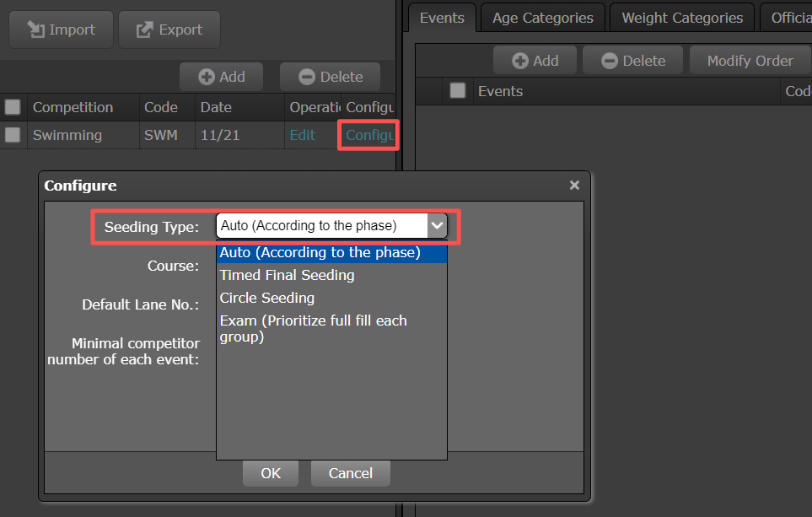Image resolution: width=812 pixels, height=517 pixels.
Task: Click Delete in the Events panel
Action: coord(634,61)
